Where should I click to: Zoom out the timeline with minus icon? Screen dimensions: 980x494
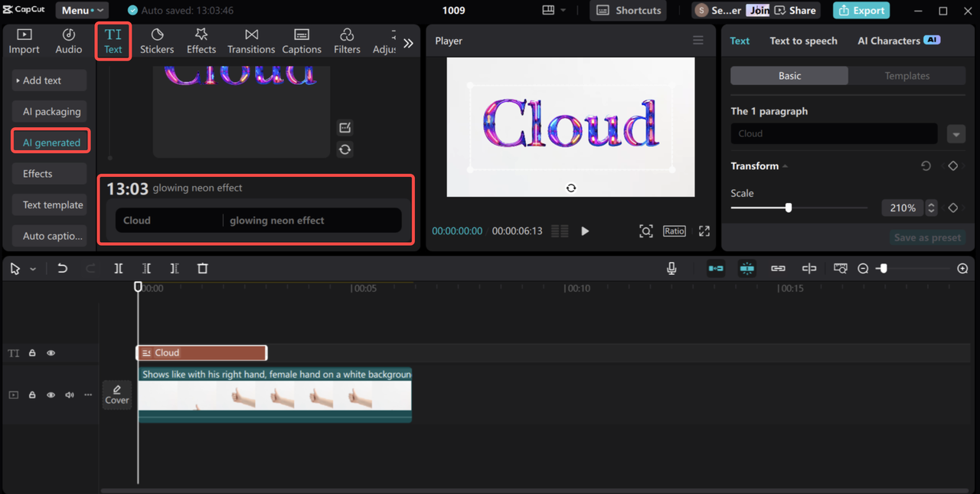coord(863,269)
